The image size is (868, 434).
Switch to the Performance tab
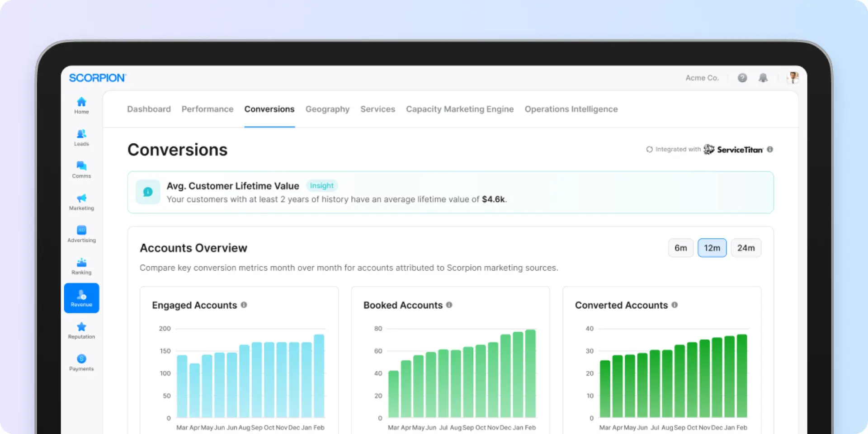pyautogui.click(x=208, y=109)
